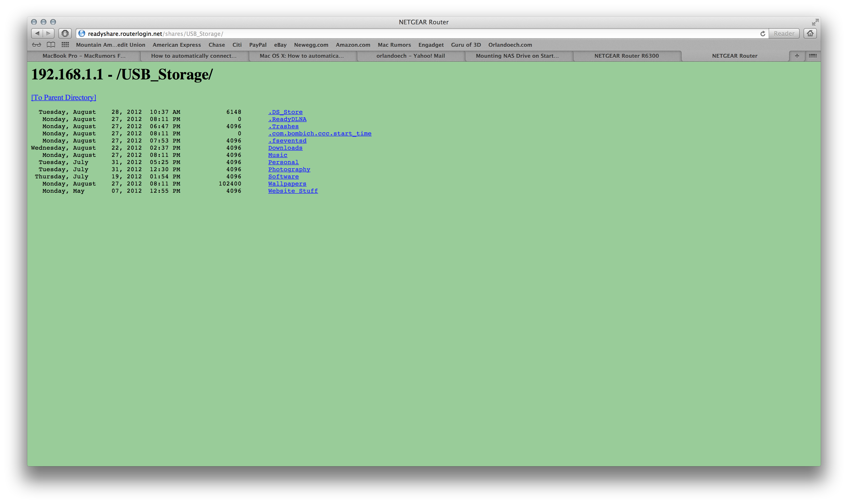Screen dimensions: 848x504
Task: Open eBay bookmark
Action: point(281,45)
